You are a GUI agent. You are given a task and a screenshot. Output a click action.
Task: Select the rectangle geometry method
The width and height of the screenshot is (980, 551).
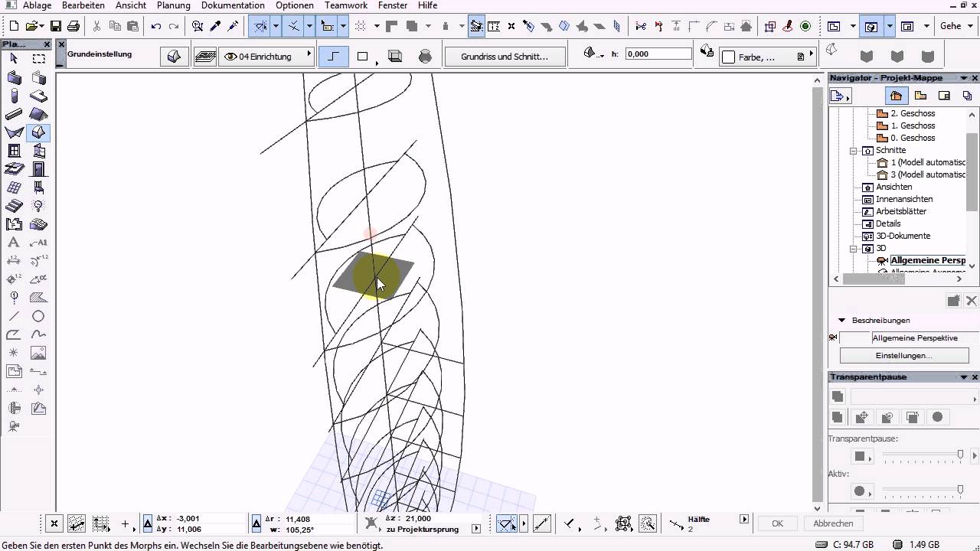[363, 57]
